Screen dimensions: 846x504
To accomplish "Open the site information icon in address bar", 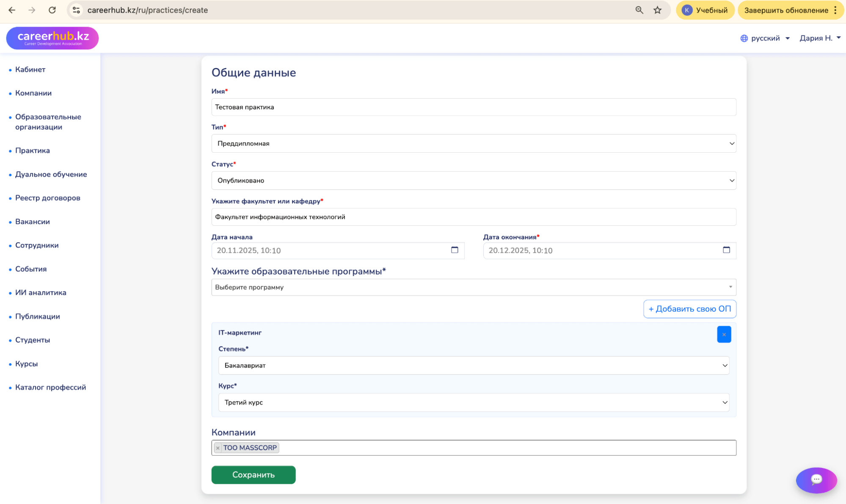I will (x=77, y=10).
